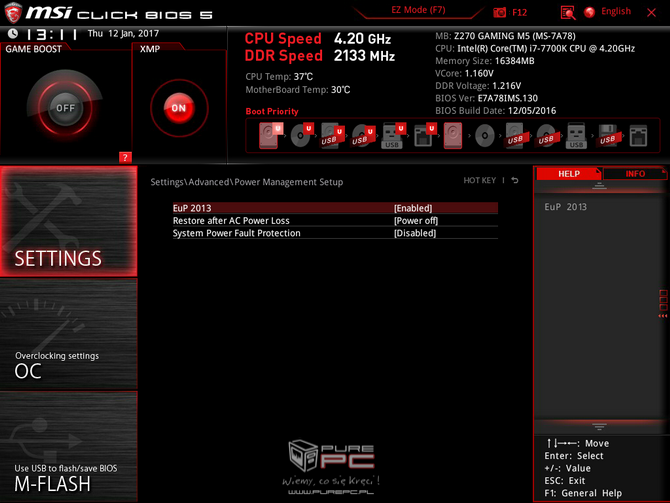Viewport: 670px width, 503px height.
Task: Toggle the XMP button currently ON
Action: pos(179,108)
